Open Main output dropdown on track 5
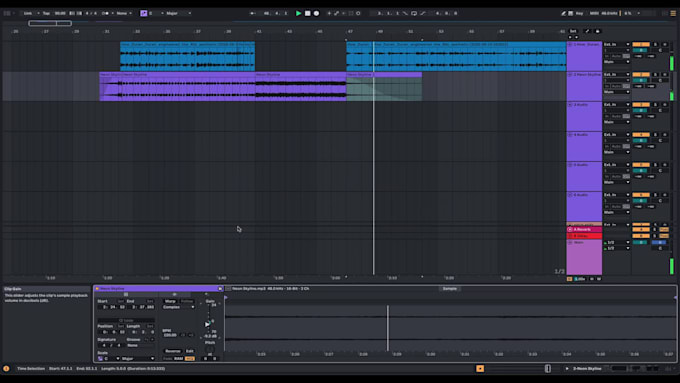The width and height of the screenshot is (680, 383). [617, 182]
